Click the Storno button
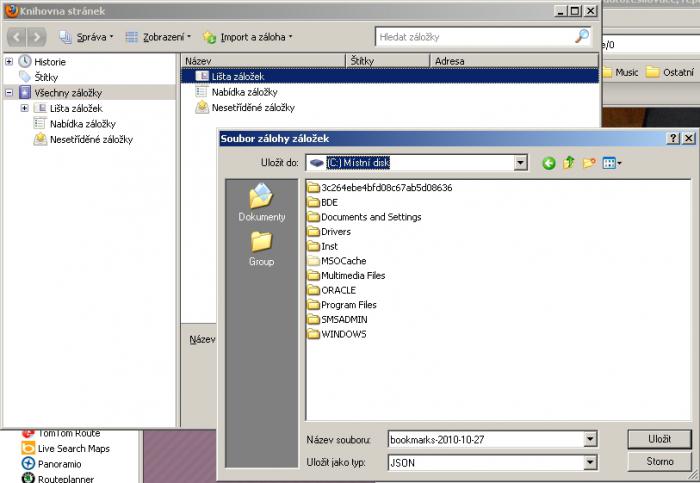This screenshot has height=483, width=700. point(659,462)
